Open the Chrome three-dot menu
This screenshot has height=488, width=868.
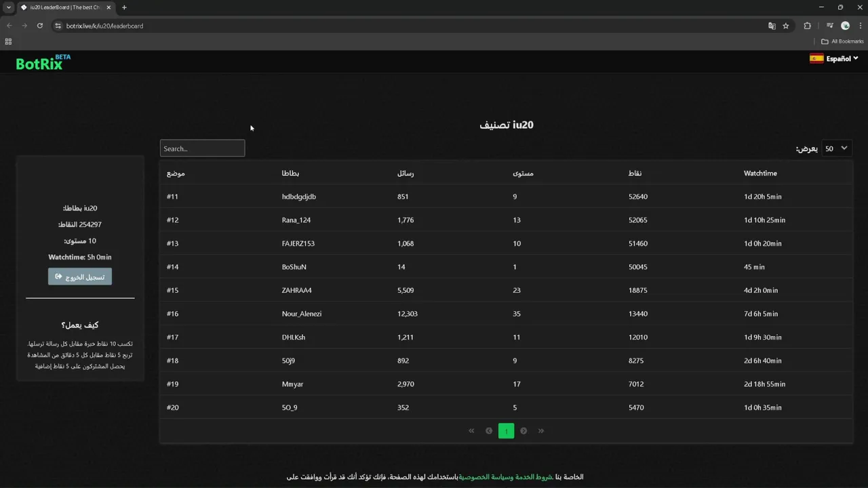click(x=859, y=26)
